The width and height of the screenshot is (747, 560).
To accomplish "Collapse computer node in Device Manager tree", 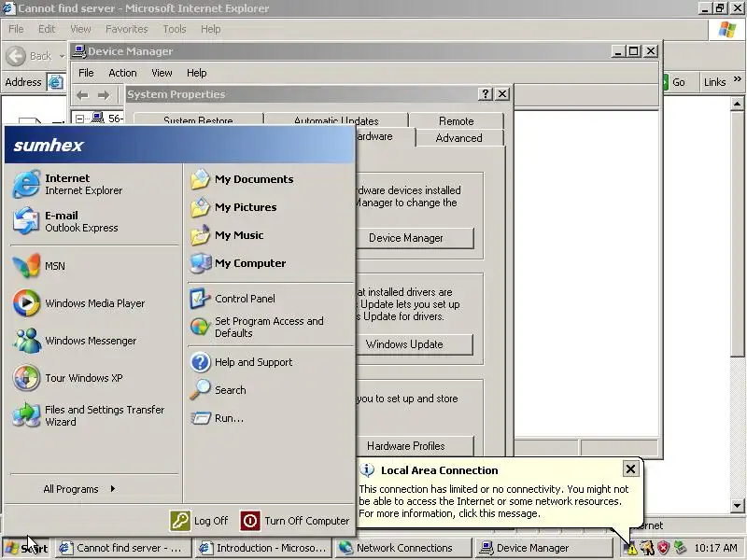I will (80, 119).
